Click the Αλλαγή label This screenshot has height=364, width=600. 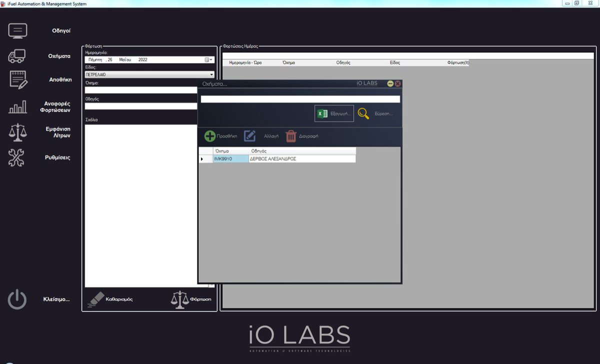click(x=271, y=136)
